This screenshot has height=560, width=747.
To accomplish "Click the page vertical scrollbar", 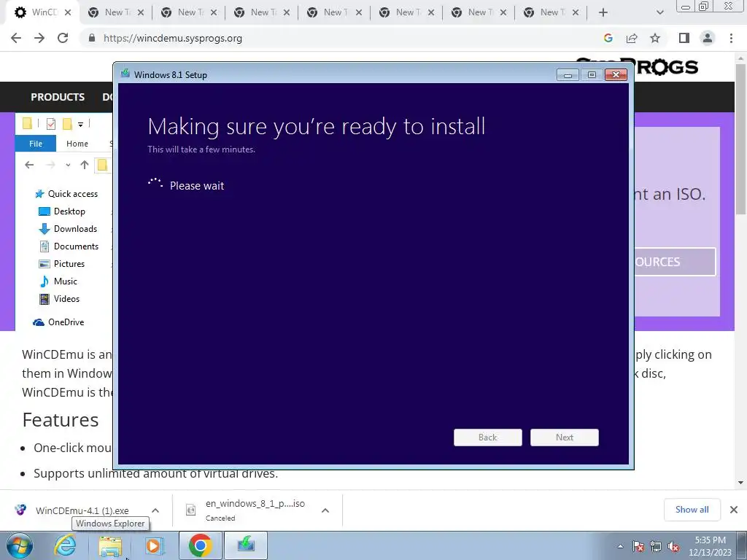I will [x=741, y=139].
